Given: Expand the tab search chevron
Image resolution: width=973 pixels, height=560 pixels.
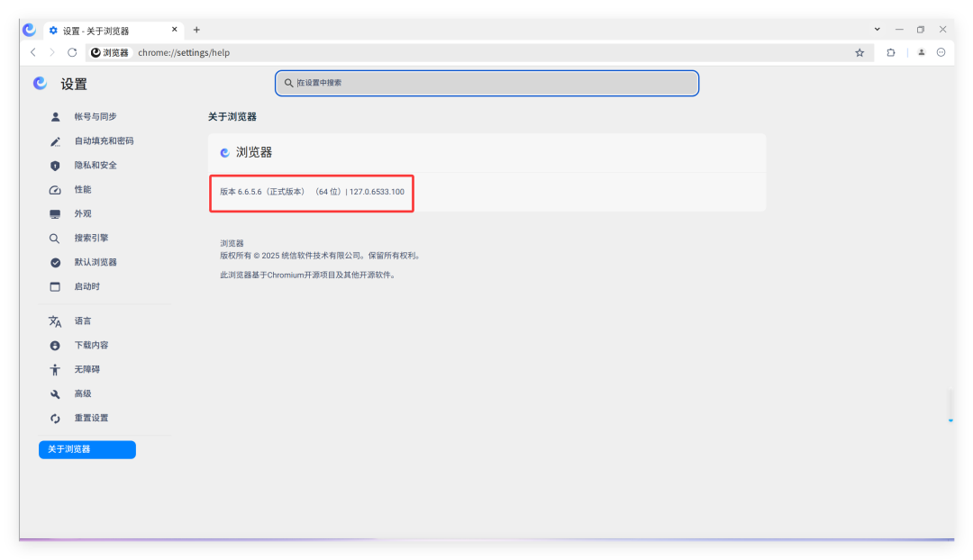Looking at the screenshot, I should click(x=877, y=29).
